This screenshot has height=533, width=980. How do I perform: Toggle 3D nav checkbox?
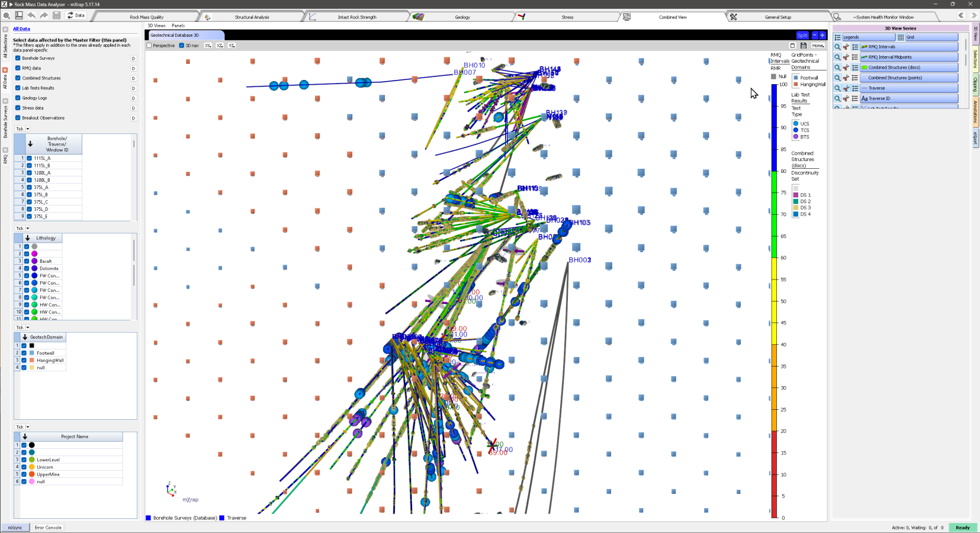[182, 46]
